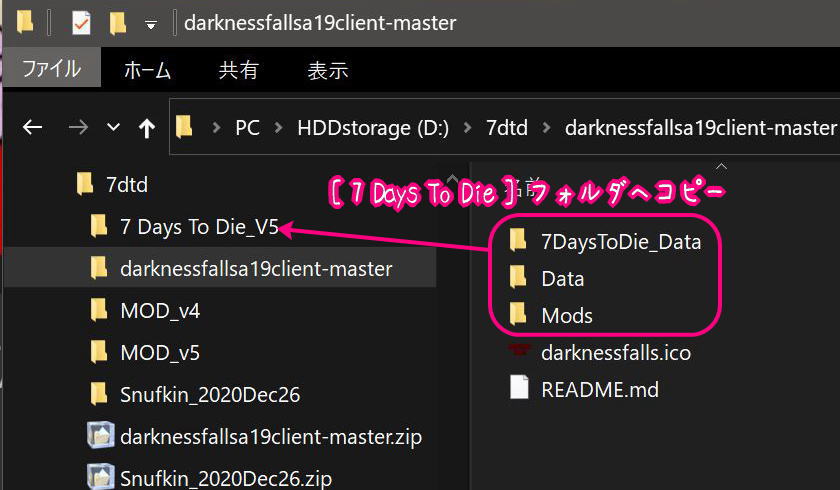This screenshot has width=840, height=490.
Task: Click HDDstorage (D:) breadcrumb
Action: coord(373,127)
